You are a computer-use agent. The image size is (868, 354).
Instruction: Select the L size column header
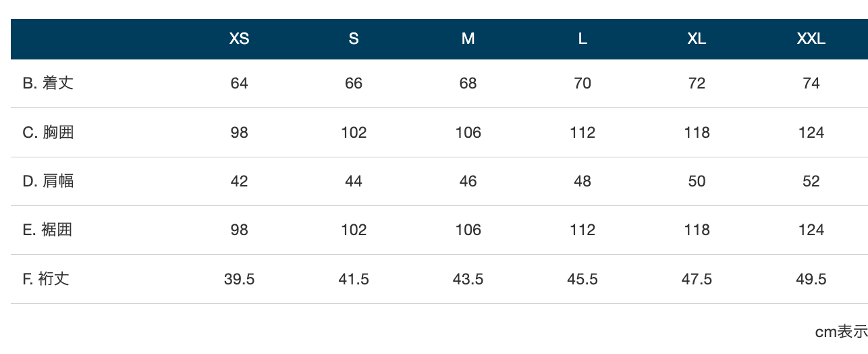pyautogui.click(x=582, y=39)
